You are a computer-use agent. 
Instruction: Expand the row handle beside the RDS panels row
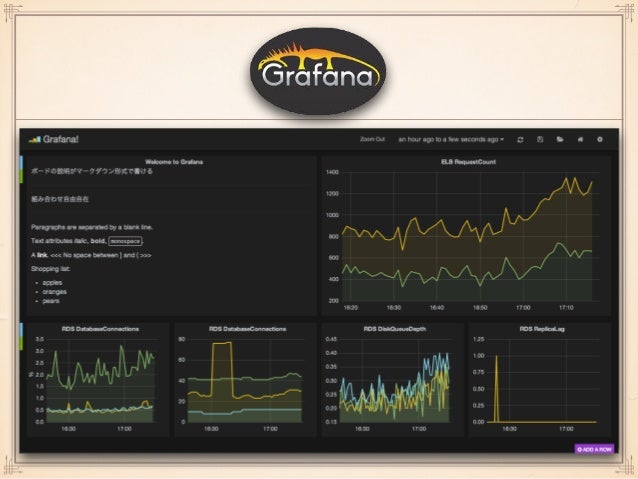pos(21,336)
